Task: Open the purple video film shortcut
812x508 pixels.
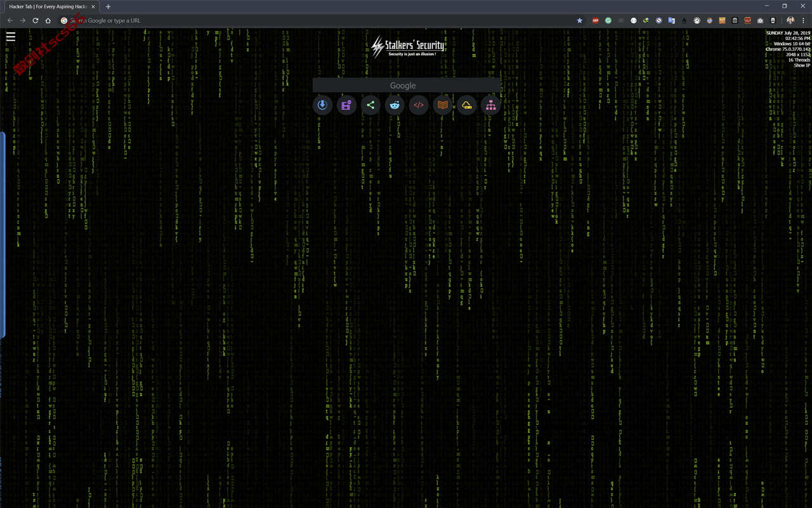Action: pos(346,105)
